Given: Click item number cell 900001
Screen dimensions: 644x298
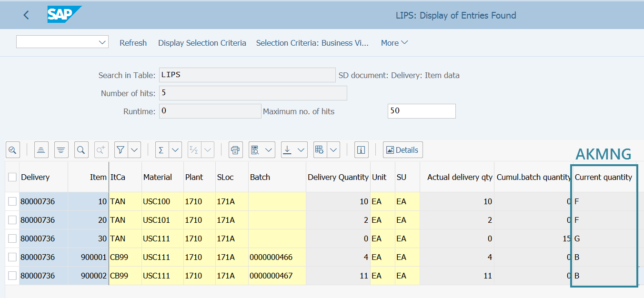Looking at the screenshot, I should pos(89,257).
